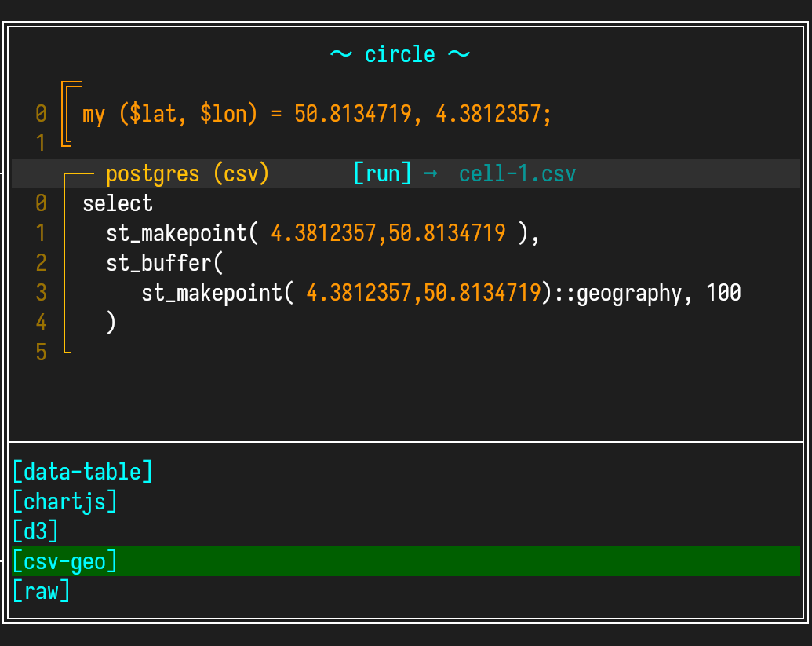
Task: Choose the [d3] viewer option
Action: click(35, 531)
